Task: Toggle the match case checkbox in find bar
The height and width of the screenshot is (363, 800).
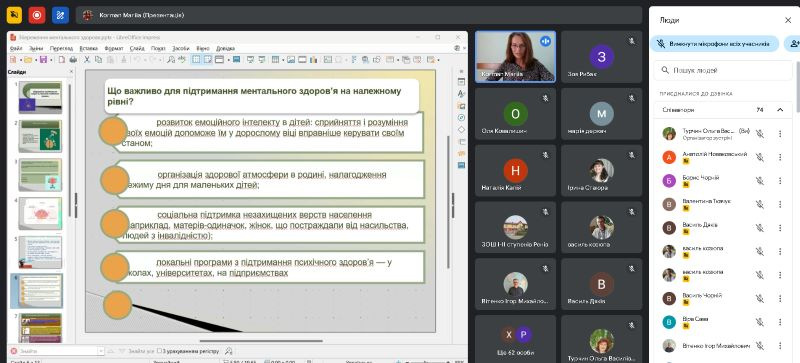Action: coord(160,351)
